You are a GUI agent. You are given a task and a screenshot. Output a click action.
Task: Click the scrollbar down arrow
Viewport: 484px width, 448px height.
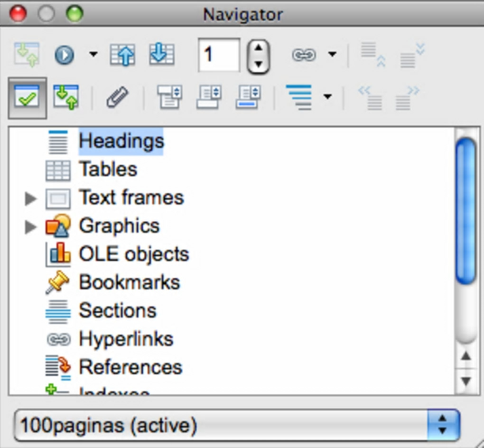tap(466, 381)
